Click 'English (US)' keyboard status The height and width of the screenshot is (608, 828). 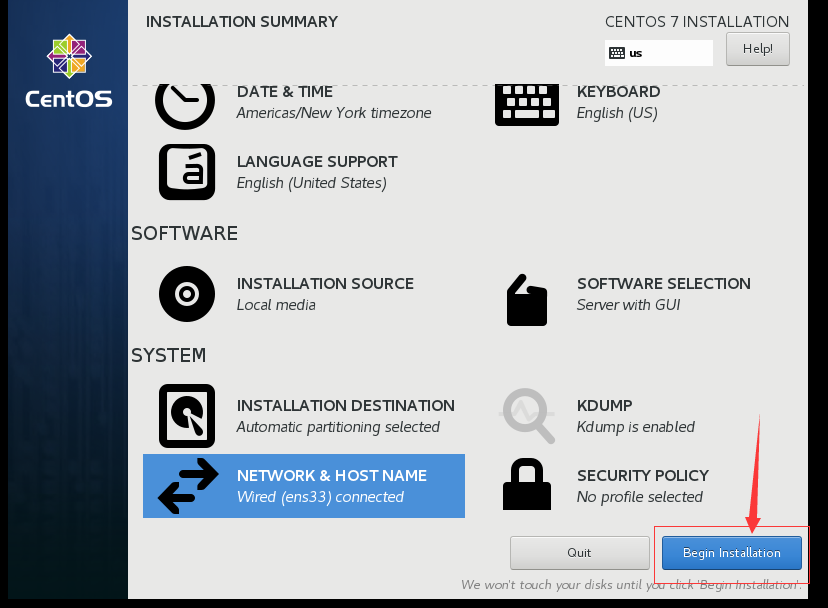tap(617, 113)
